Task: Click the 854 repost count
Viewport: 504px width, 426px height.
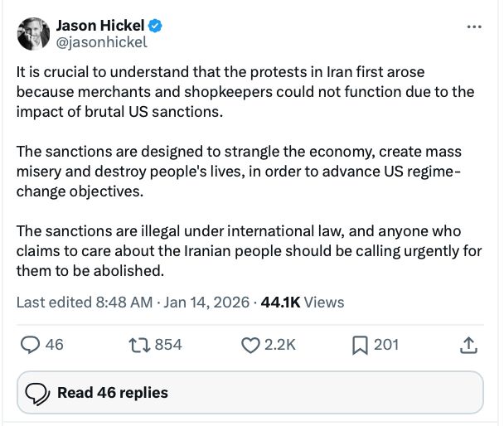Action: pos(167,344)
